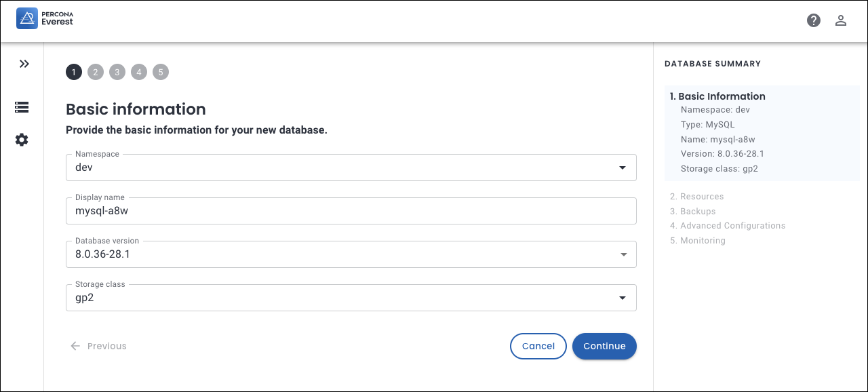Image resolution: width=868 pixels, height=392 pixels.
Task: Click the Previous left arrow icon
Action: (75, 346)
